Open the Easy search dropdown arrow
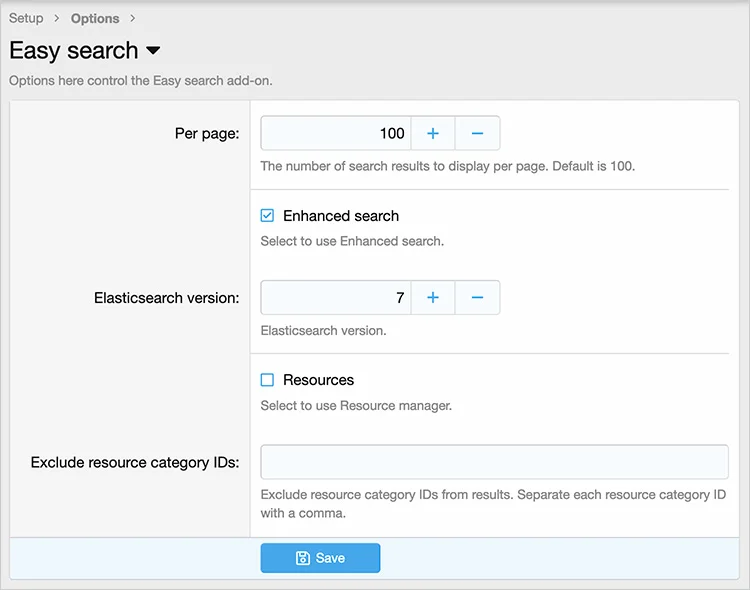This screenshot has height=590, width=750. coord(153,51)
